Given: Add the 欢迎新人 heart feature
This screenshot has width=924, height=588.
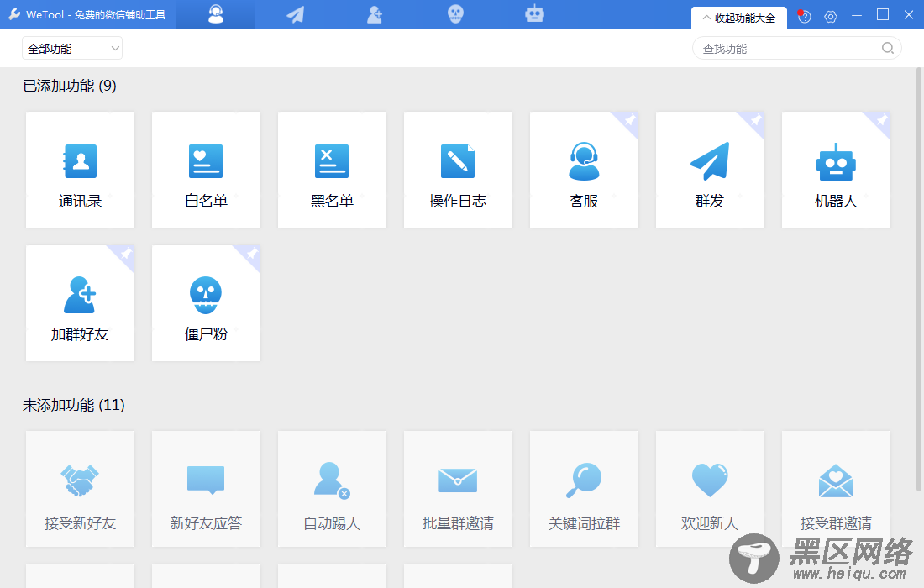Looking at the screenshot, I should click(x=710, y=489).
